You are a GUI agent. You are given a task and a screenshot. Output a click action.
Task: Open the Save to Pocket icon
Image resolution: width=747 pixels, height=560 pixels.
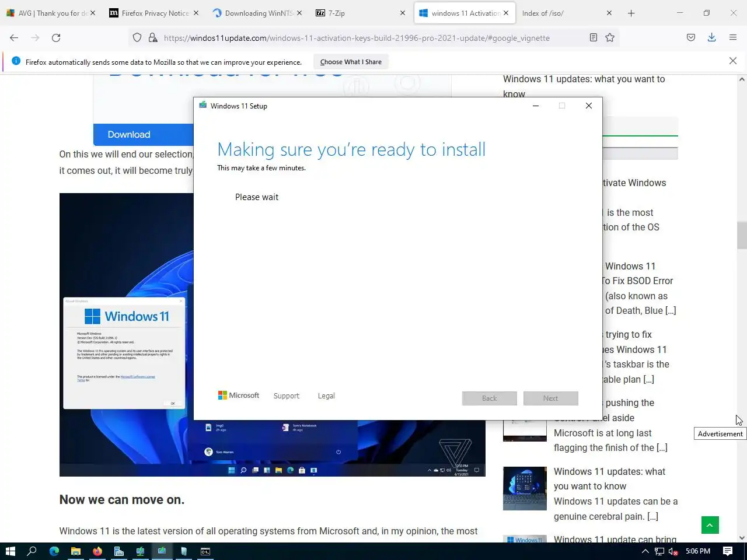[x=691, y=38]
